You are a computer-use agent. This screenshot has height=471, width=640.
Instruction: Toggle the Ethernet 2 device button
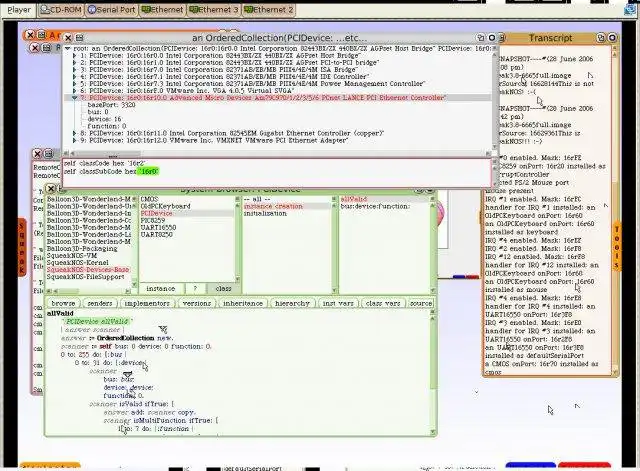coord(269,10)
